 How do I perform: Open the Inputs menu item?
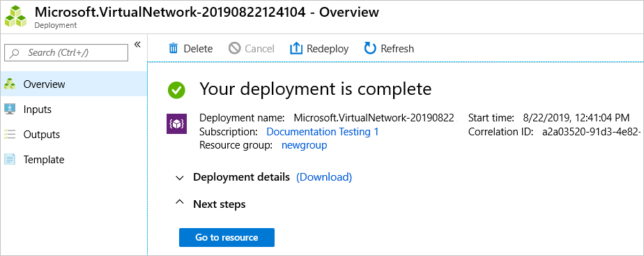pyautogui.click(x=73, y=110)
